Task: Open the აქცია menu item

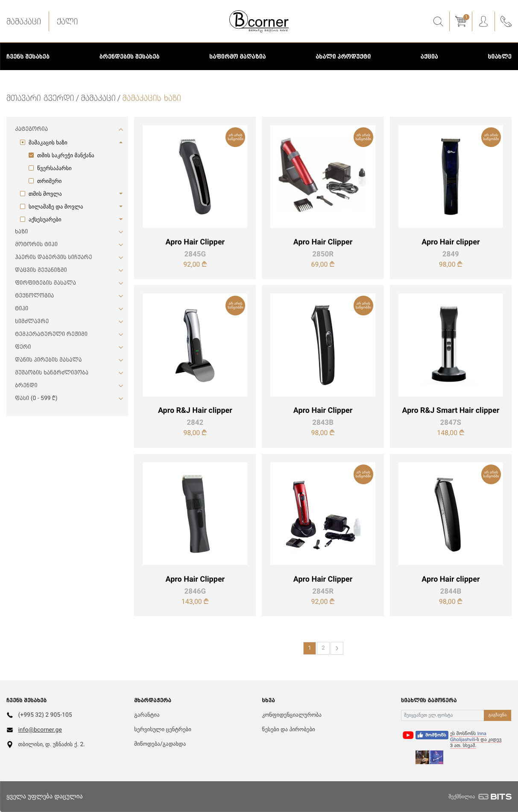Action: (429, 56)
